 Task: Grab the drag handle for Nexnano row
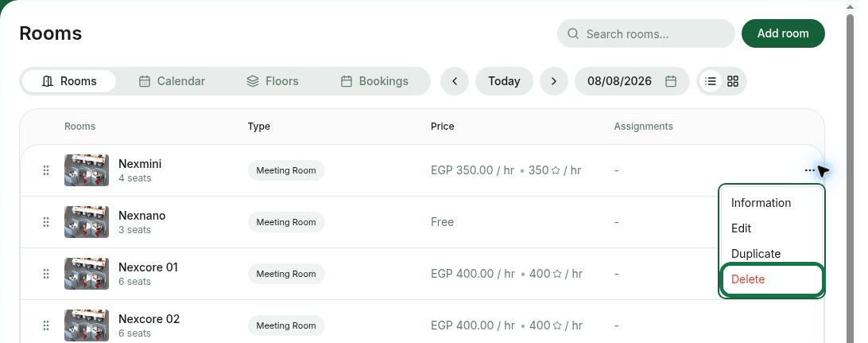(46, 222)
